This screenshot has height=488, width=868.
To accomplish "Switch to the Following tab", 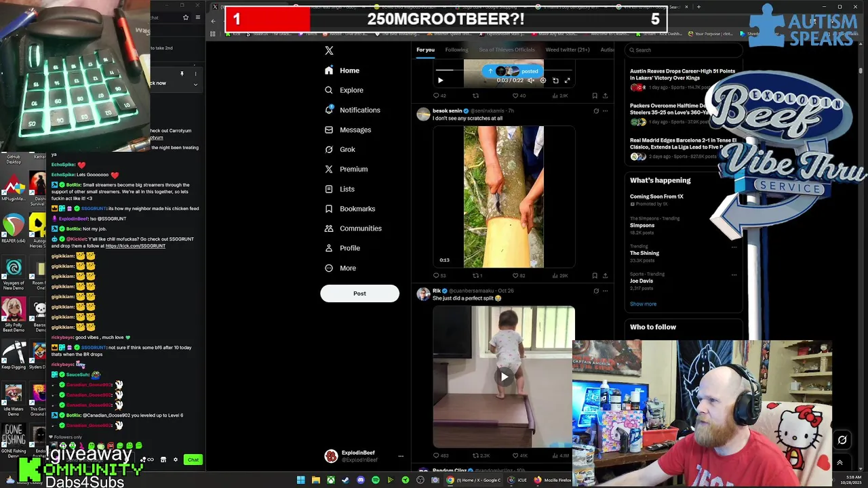I will pos(456,49).
